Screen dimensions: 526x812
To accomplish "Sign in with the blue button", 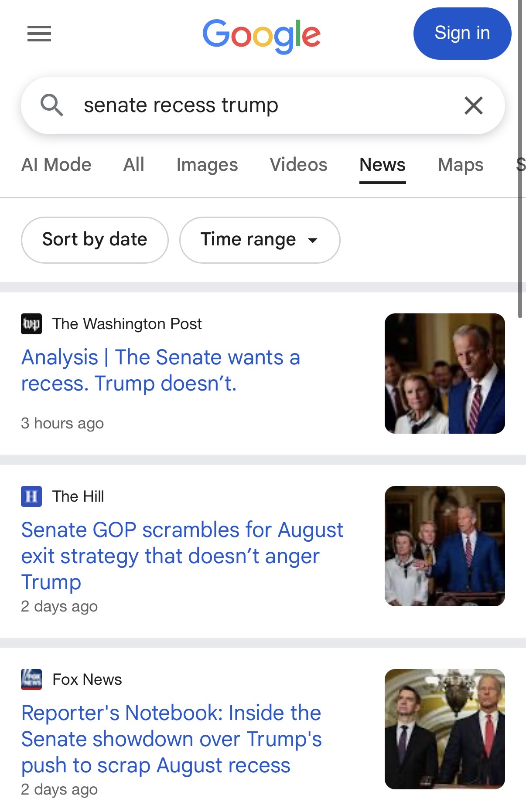I will point(462,34).
